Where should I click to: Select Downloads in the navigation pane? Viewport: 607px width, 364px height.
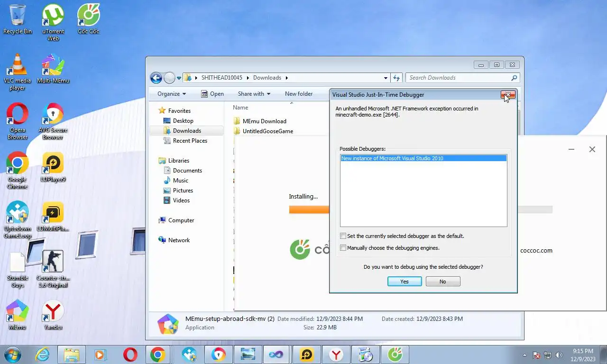click(187, 131)
